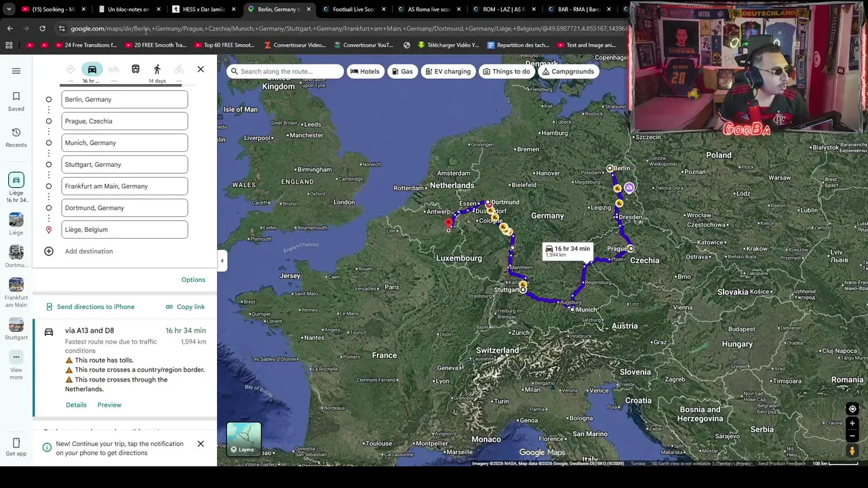Image resolution: width=868 pixels, height=488 pixels.
Task: Open route Options
Action: coord(193,280)
